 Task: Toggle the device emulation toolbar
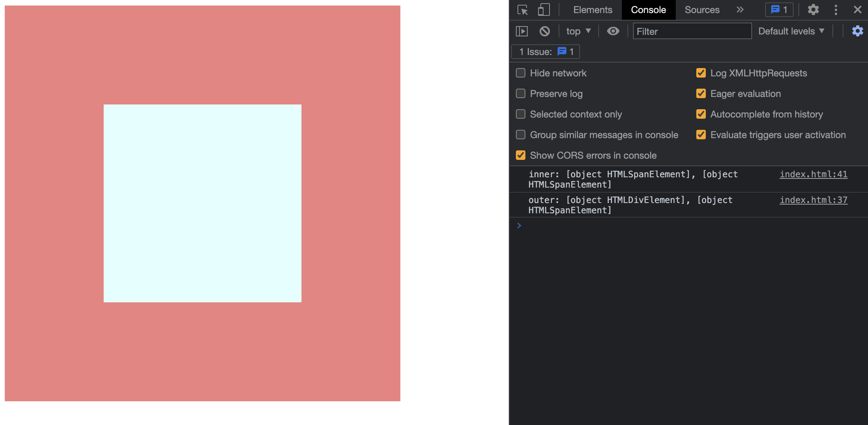tap(544, 10)
